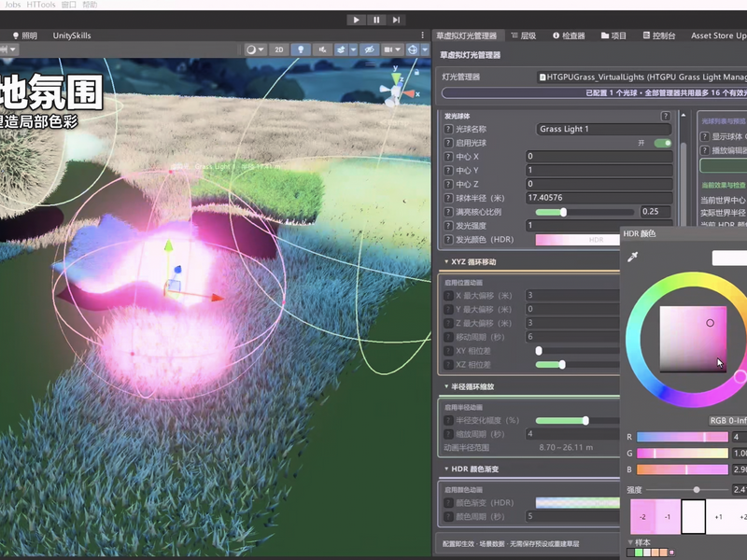Adjust the 满亮核心比例 slider

(x=585, y=212)
